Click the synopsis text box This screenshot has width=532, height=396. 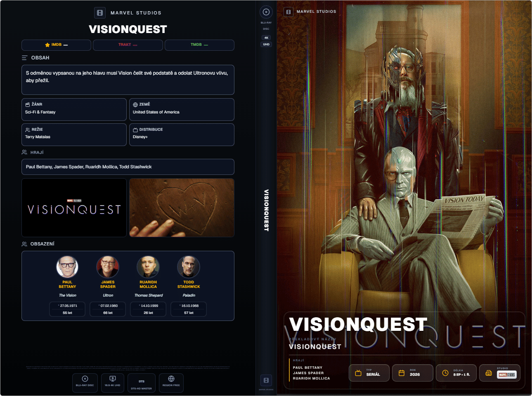[x=128, y=80]
